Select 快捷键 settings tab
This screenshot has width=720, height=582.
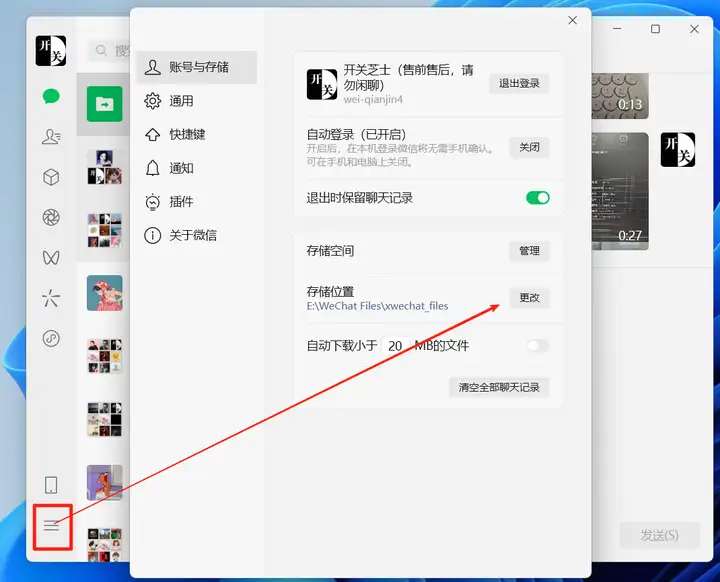pos(197,134)
